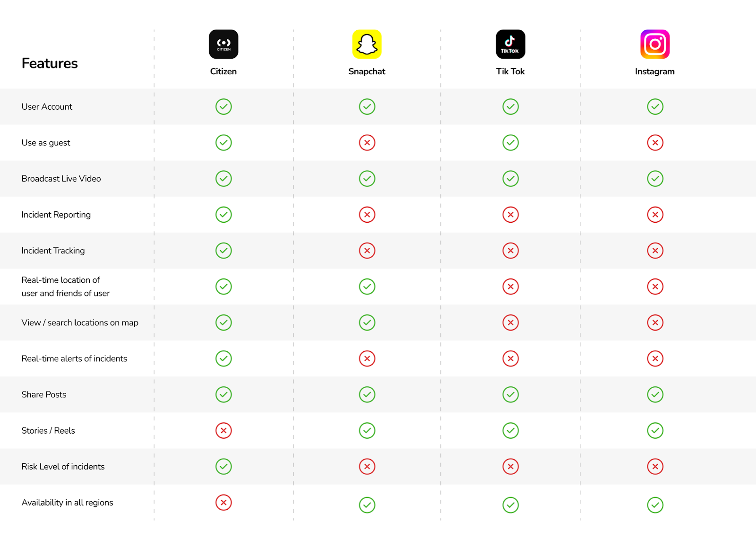756x557 pixels.
Task: Click the Real-time alerts of incidents label
Action: 74,358
